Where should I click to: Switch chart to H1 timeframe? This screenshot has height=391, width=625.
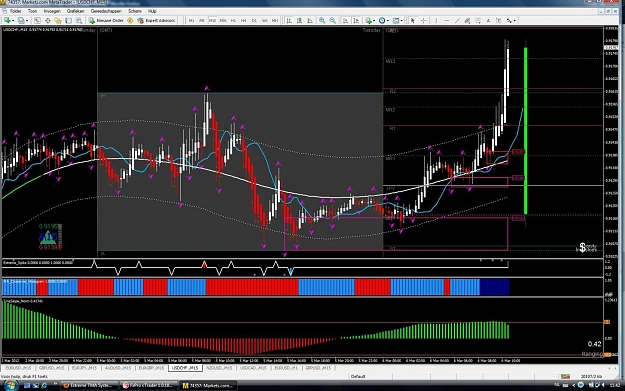pos(233,20)
